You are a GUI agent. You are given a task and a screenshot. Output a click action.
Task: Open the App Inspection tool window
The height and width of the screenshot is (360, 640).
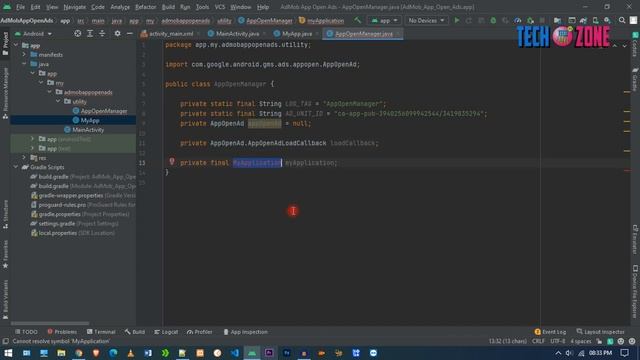click(x=245, y=332)
